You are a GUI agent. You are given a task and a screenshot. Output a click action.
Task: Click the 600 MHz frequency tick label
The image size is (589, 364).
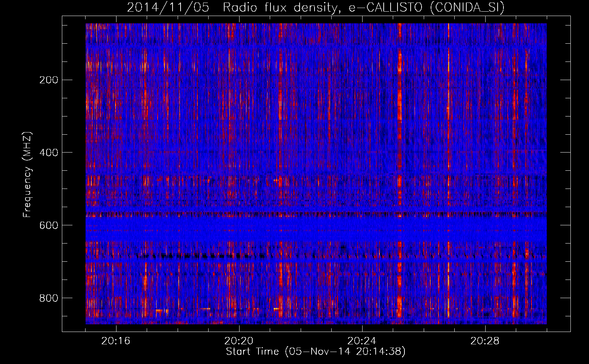click(x=48, y=225)
